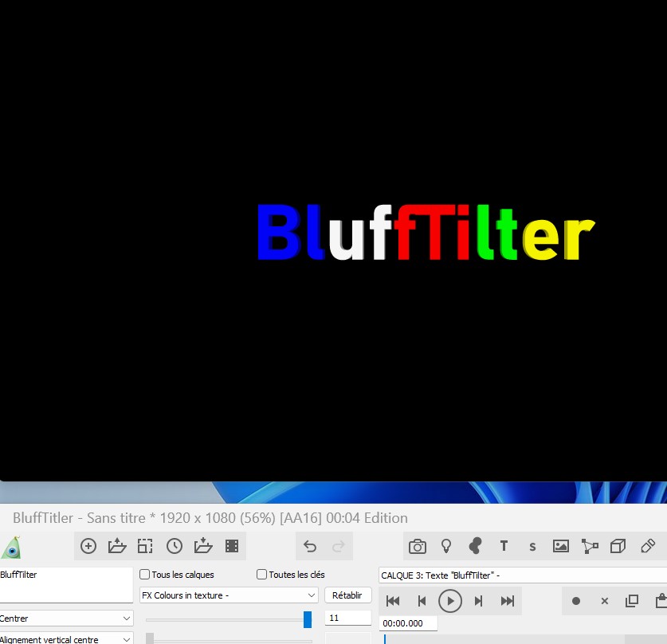Undo the last action
Image resolution: width=667 pixels, height=644 pixels.
click(310, 546)
